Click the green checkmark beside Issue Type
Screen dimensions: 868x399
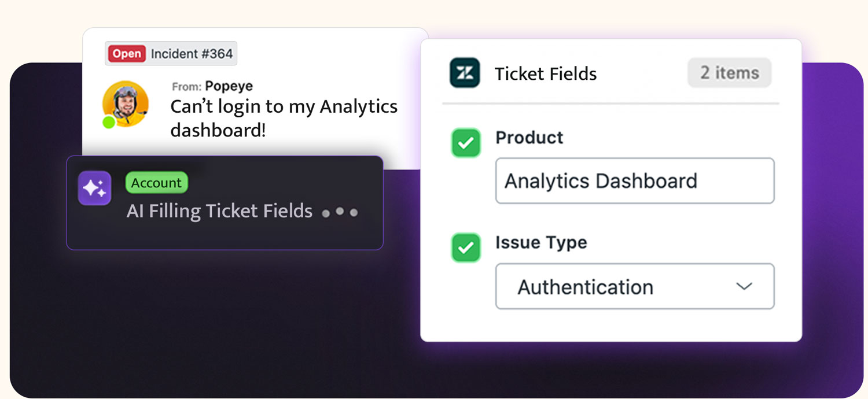(466, 248)
